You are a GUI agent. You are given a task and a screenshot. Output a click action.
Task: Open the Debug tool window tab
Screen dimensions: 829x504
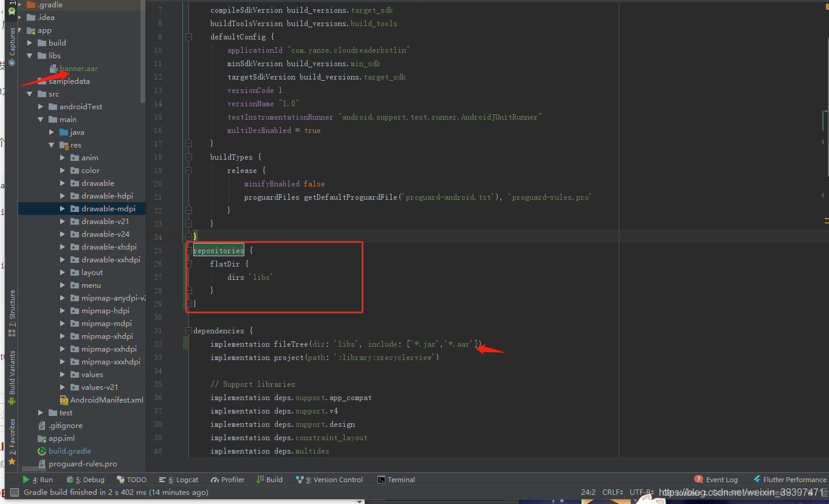pyautogui.click(x=85, y=480)
